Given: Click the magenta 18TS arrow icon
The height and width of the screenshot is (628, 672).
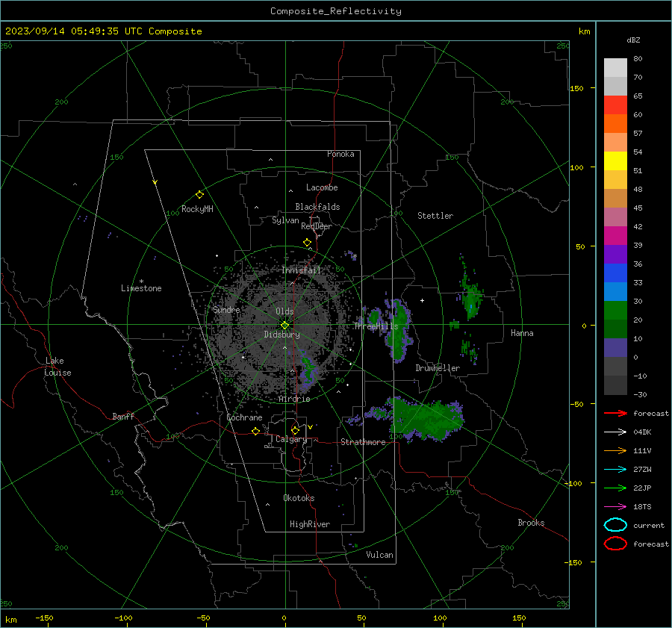Looking at the screenshot, I should (x=615, y=507).
